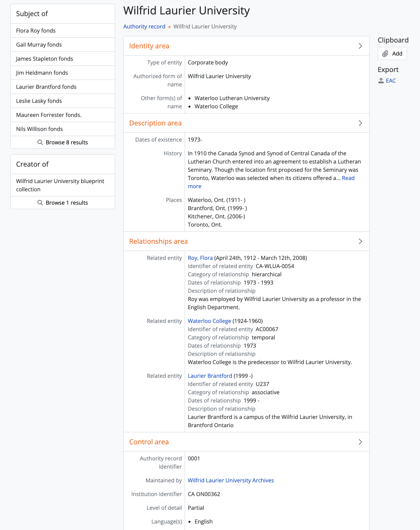Select the Nils Willison fonds entry
This screenshot has width=420, height=530.
pyautogui.click(x=39, y=129)
